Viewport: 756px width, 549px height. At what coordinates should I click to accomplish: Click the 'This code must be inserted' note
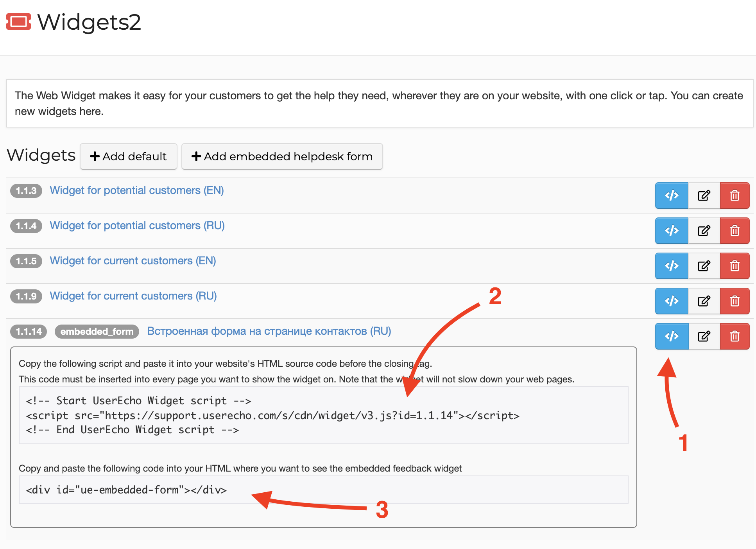pyautogui.click(x=296, y=379)
